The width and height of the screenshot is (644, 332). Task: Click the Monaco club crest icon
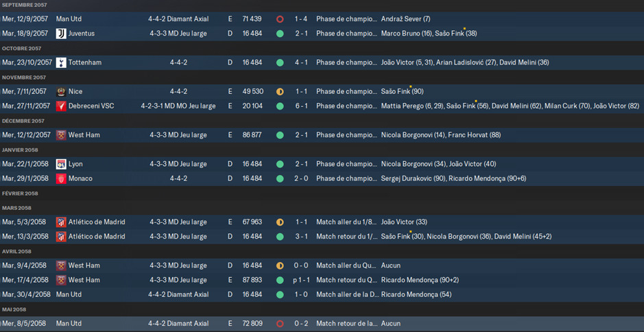[61, 179]
